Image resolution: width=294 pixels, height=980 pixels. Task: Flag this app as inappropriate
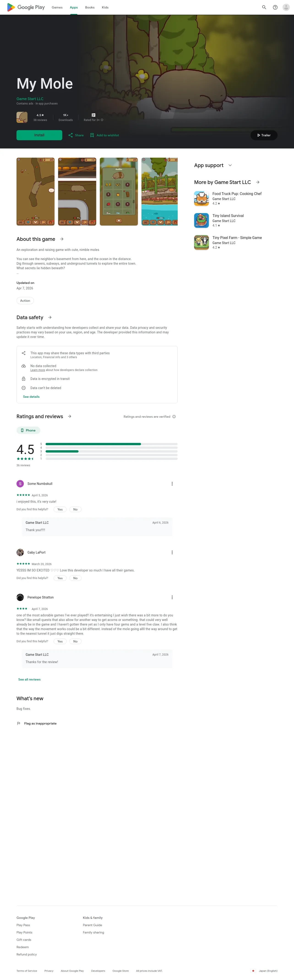click(36, 723)
